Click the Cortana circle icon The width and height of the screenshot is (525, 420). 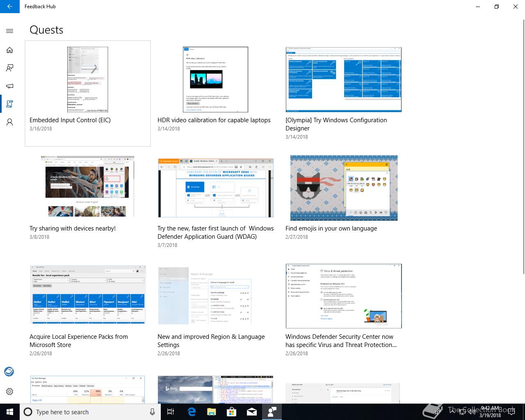28,412
